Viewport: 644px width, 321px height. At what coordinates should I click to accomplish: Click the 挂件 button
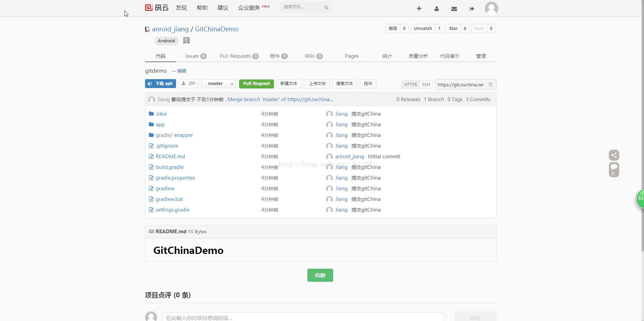point(368,84)
